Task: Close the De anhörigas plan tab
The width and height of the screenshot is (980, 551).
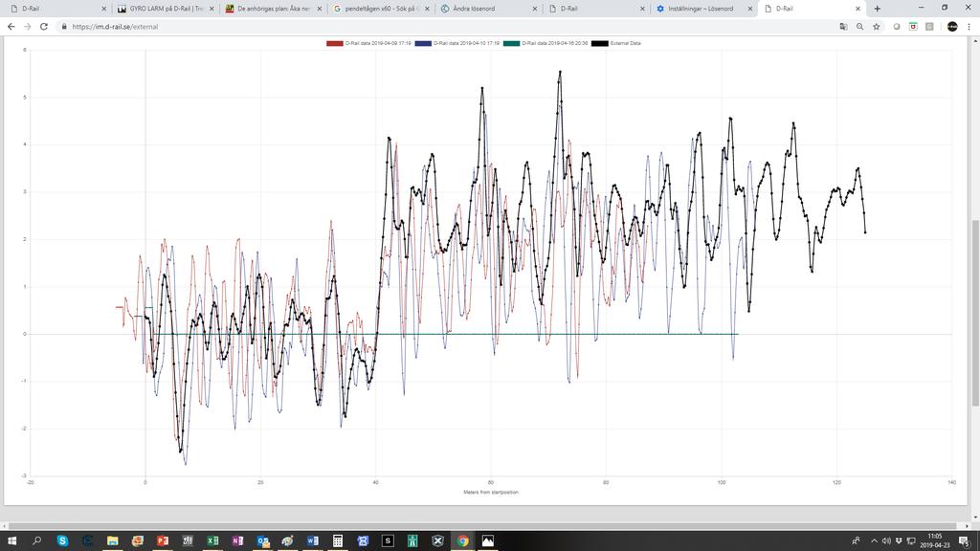Action: pyautogui.click(x=320, y=9)
